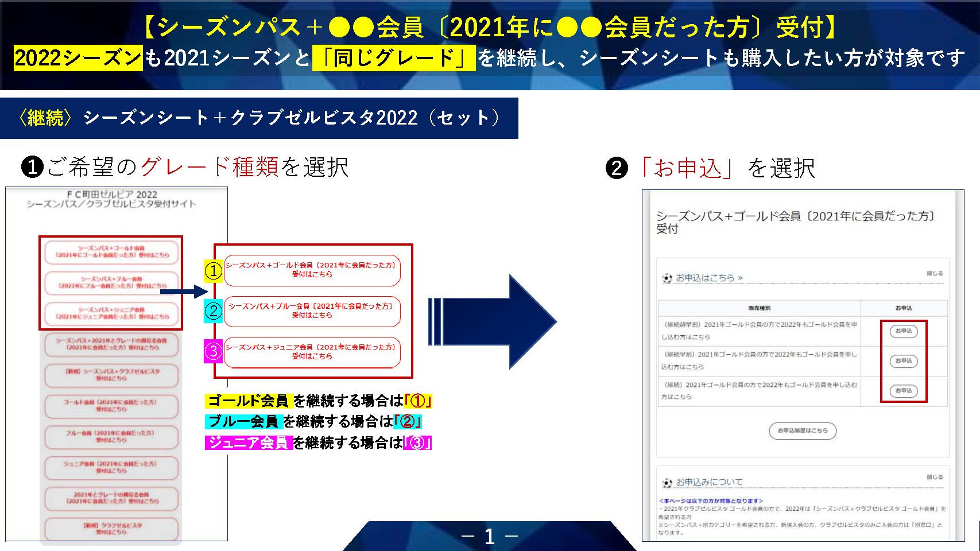The height and width of the screenshot is (551, 980).
Task: Click the yellow circled number ① marker
Action: tap(213, 270)
